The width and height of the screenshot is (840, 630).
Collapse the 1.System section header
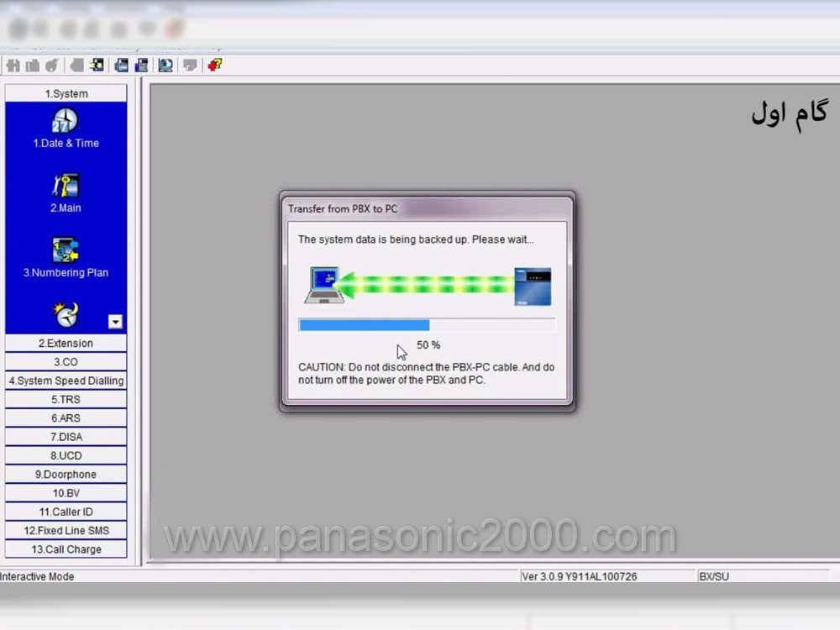click(x=66, y=93)
